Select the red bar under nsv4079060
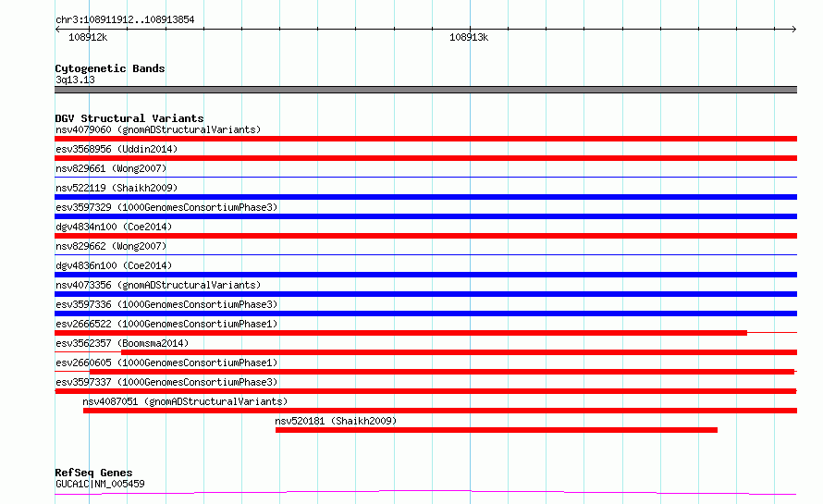This screenshot has height=504, width=823. click(x=425, y=139)
